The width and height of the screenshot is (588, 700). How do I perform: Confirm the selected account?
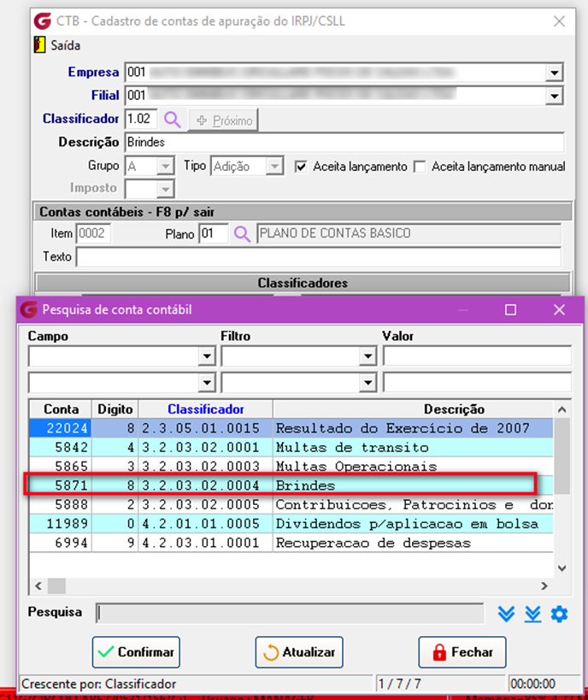[x=136, y=652]
